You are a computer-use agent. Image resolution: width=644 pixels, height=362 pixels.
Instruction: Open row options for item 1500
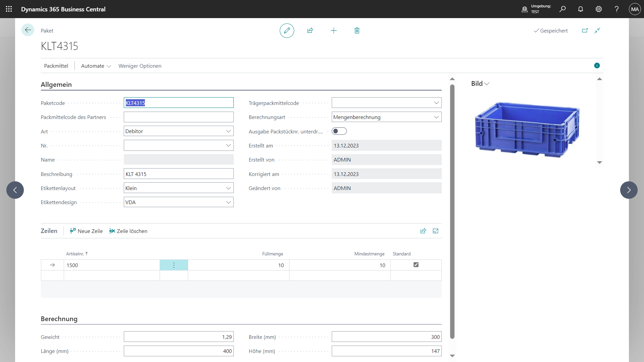click(x=174, y=265)
